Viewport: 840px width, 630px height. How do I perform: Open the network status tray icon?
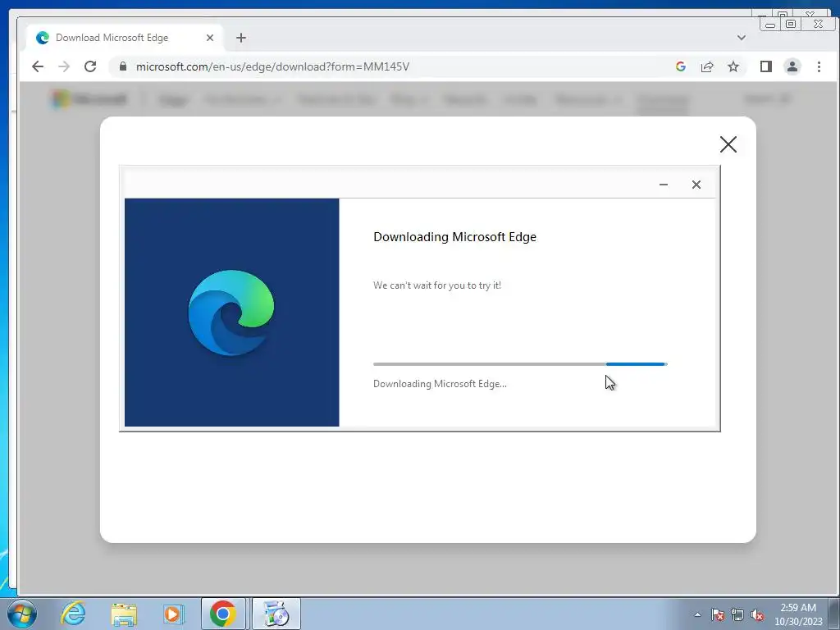click(737, 614)
